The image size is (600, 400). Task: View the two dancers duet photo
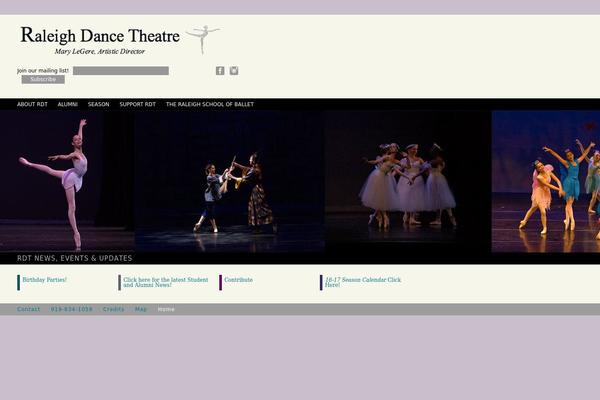coord(230,181)
